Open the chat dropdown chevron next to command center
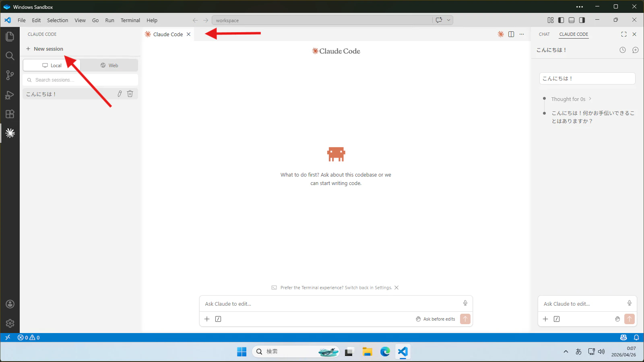644x362 pixels. coord(448,20)
